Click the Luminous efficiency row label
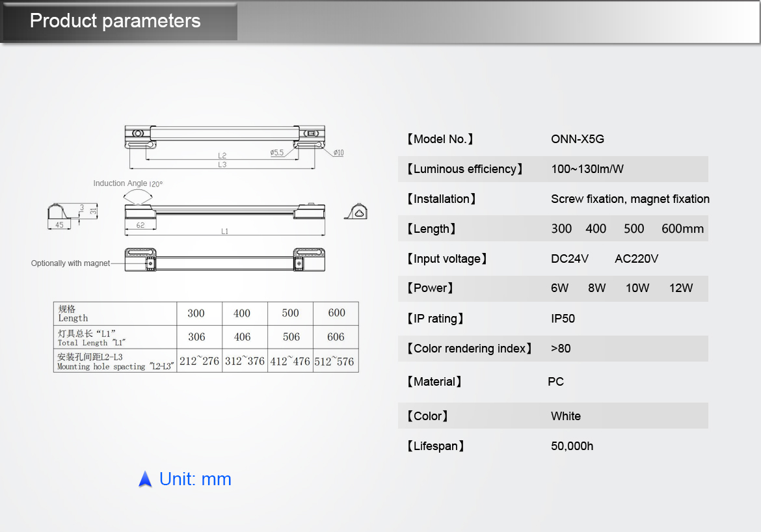Image resolution: width=761 pixels, height=532 pixels. pos(465,169)
